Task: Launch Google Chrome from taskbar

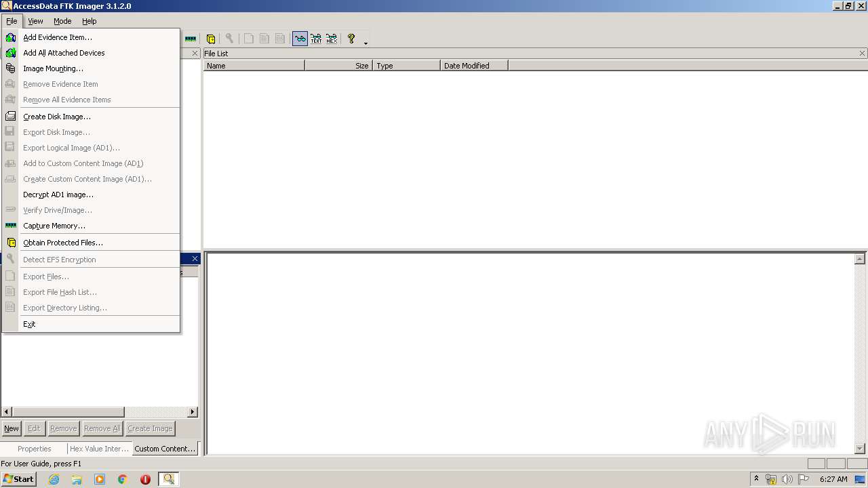Action: (x=123, y=479)
